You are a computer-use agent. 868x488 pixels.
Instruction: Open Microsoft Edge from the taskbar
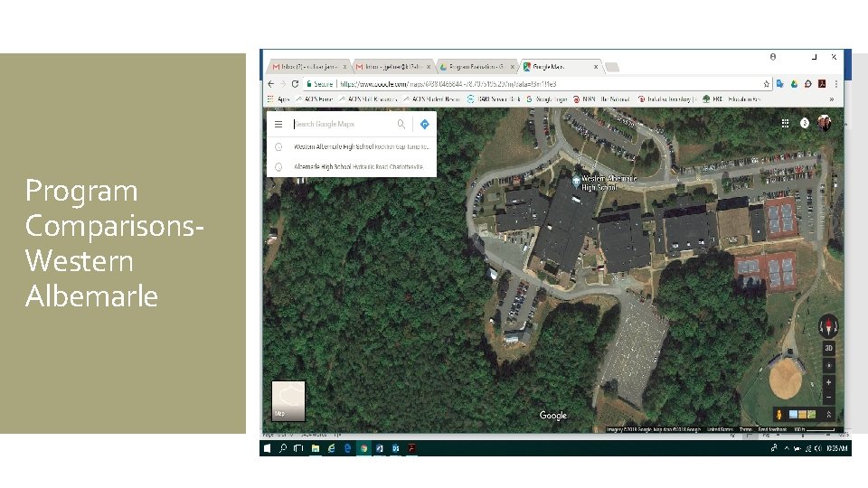347,448
